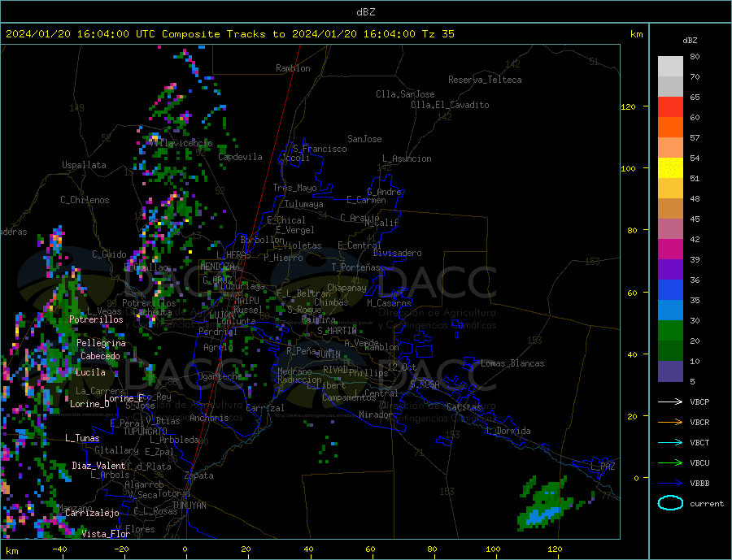Click the 'MENDOZA' city label
The image size is (732, 560).
217,267
